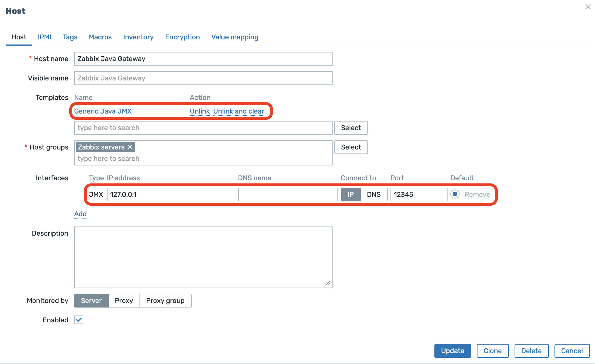Click Unlink and clear link
This screenshot has height=364, width=595.
[x=239, y=111]
